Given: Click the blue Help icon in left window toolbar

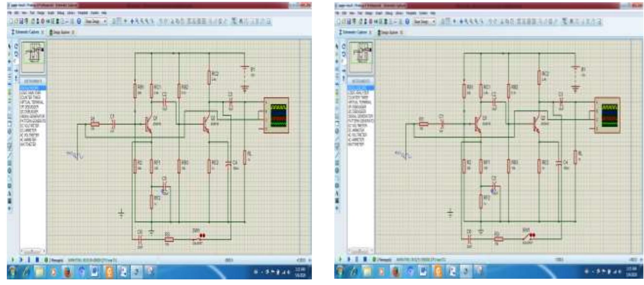Looking at the screenshot, I should click(x=79, y=22).
